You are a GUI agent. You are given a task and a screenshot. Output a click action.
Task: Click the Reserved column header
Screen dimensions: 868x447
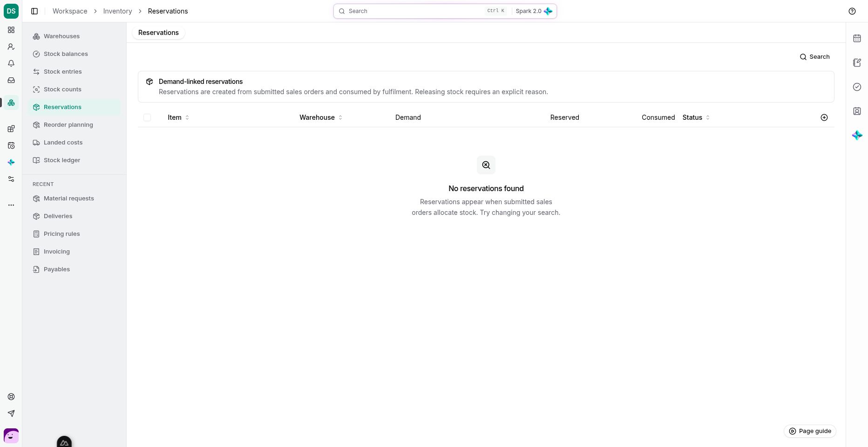pos(564,117)
